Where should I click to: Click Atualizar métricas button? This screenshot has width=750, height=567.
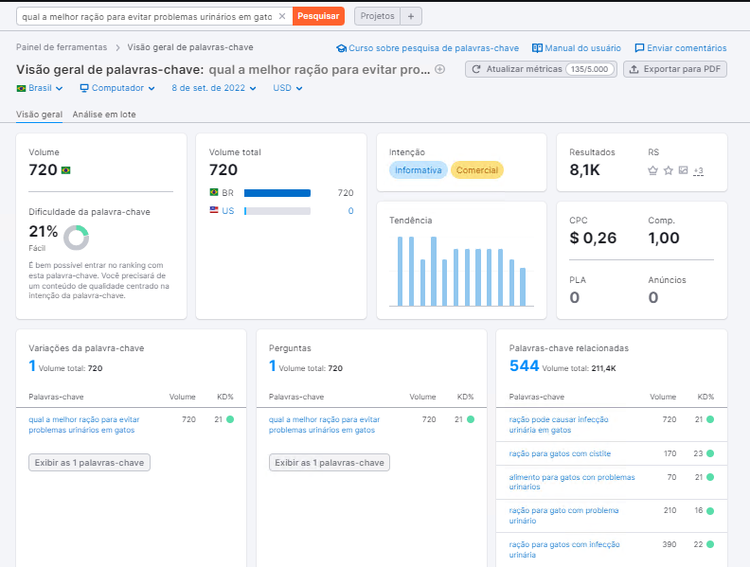(x=541, y=69)
